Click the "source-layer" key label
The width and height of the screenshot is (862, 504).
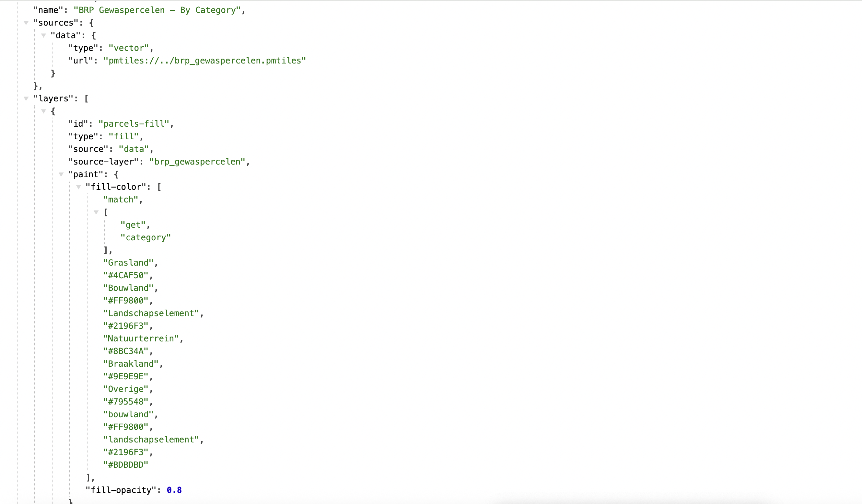pyautogui.click(x=103, y=162)
